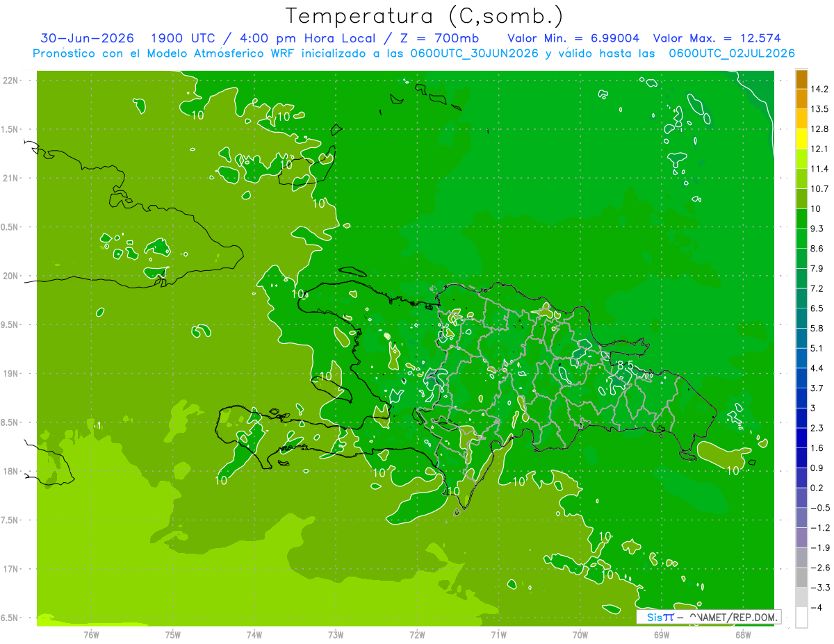834x644 pixels.
Task: Click the "-1.2" colorbar value
Action: pos(820,528)
